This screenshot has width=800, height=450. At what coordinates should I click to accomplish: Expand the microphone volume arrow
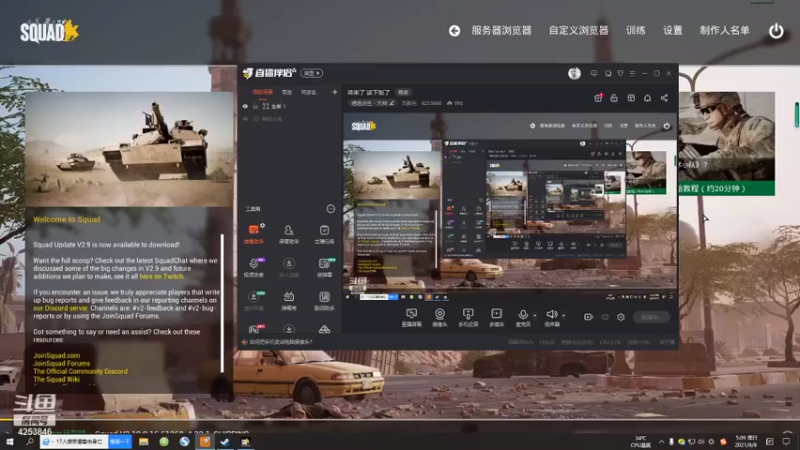[x=535, y=315]
